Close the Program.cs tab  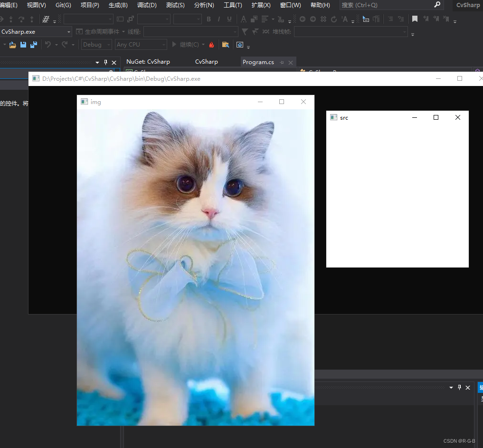click(x=291, y=63)
